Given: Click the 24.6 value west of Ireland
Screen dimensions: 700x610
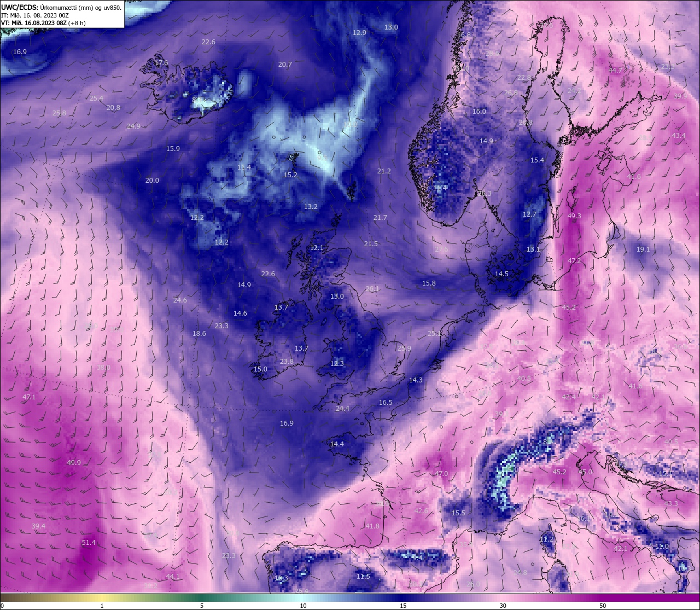Looking at the screenshot, I should (180, 300).
